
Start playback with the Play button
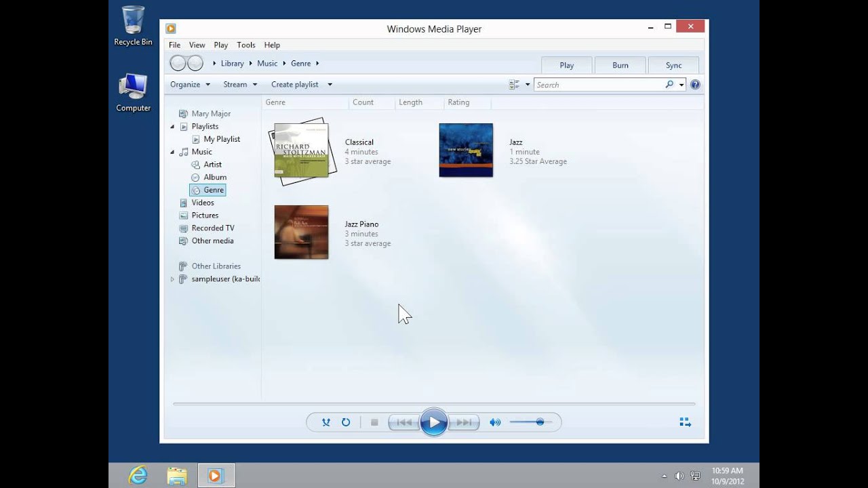[434, 422]
